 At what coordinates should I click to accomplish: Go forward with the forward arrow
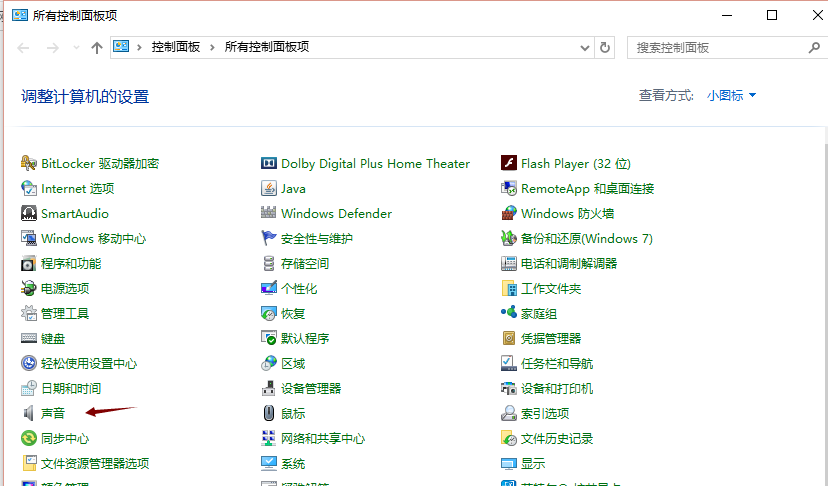(53, 48)
